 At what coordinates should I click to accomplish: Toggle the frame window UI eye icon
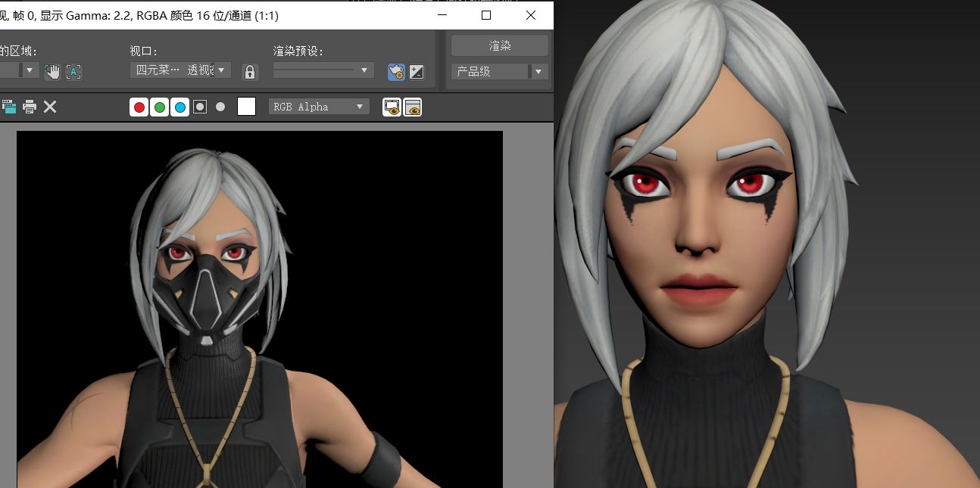tap(412, 107)
